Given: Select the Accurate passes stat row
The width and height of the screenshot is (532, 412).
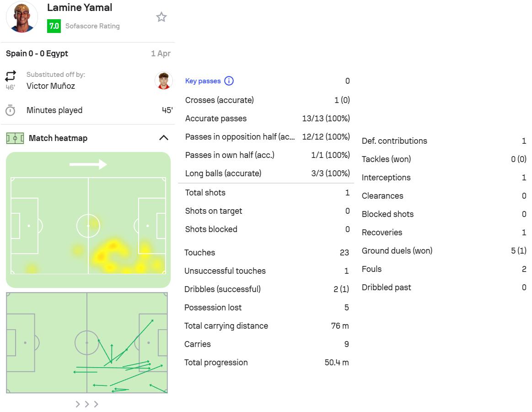Looking at the screenshot, I should [267, 119].
